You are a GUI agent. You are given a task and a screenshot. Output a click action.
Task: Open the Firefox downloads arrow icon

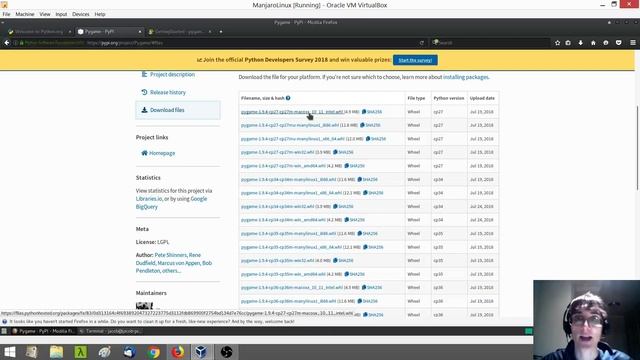[x=580, y=42]
